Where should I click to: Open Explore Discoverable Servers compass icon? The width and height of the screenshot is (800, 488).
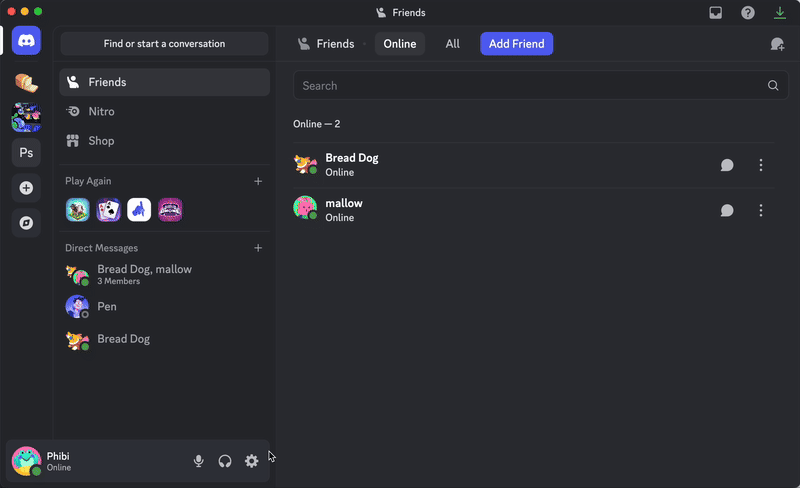(27, 223)
